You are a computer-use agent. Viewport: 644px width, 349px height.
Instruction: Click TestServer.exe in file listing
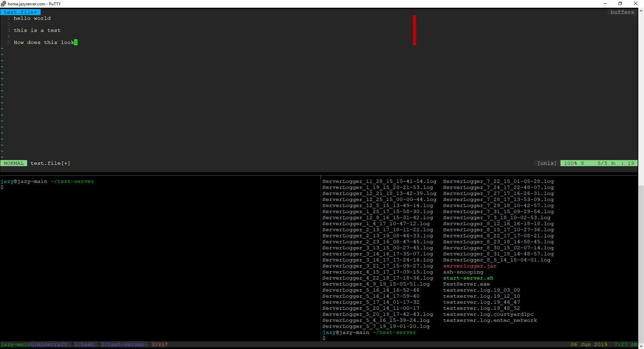coord(467,284)
